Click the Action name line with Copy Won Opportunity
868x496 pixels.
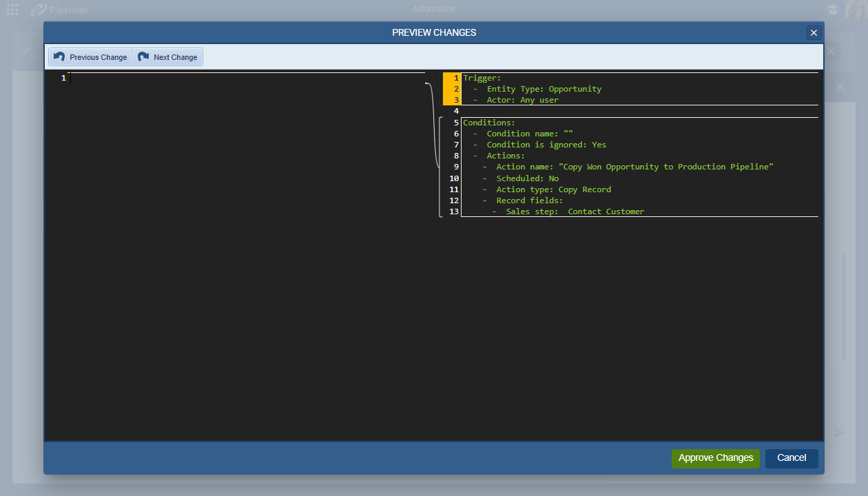(634, 167)
